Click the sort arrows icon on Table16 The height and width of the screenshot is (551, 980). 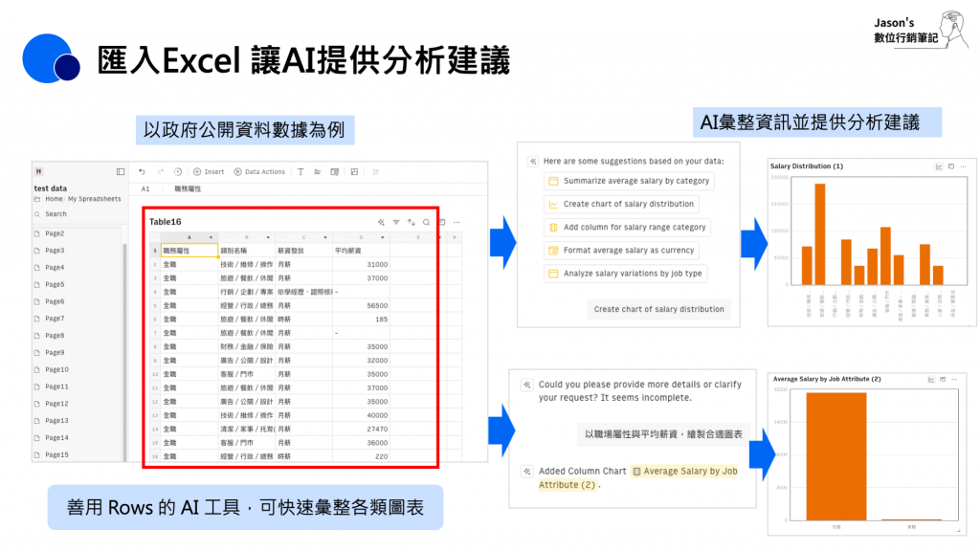[x=412, y=222]
